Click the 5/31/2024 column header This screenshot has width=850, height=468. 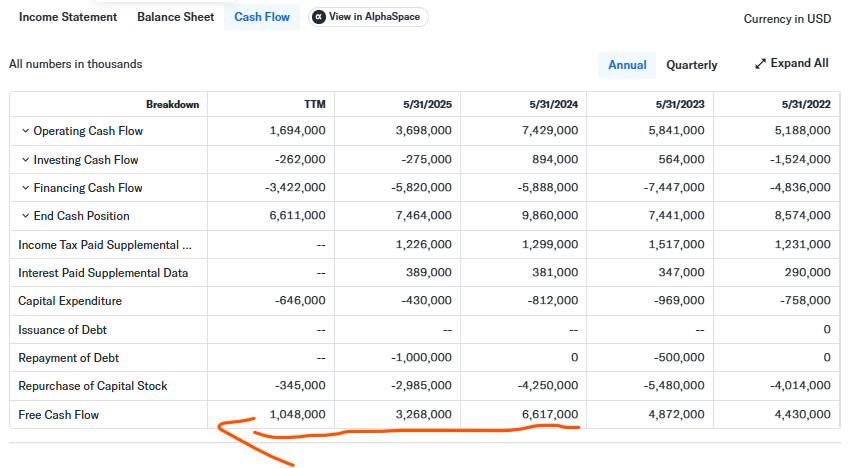[553, 105]
